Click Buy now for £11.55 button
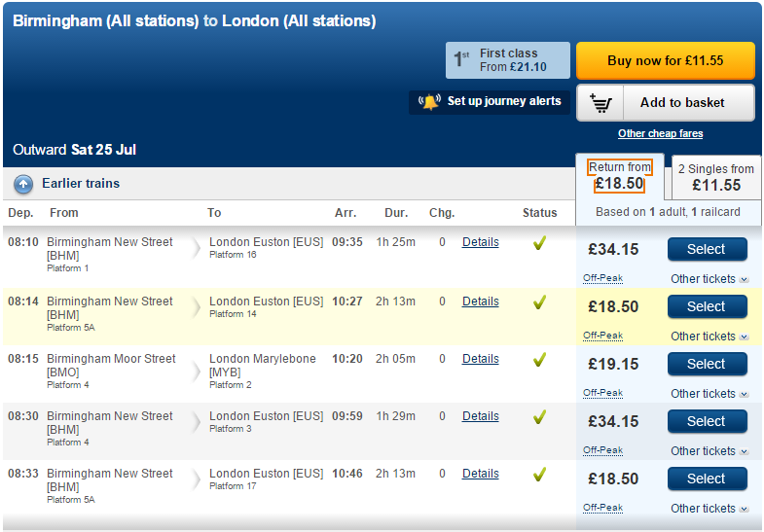 click(666, 60)
